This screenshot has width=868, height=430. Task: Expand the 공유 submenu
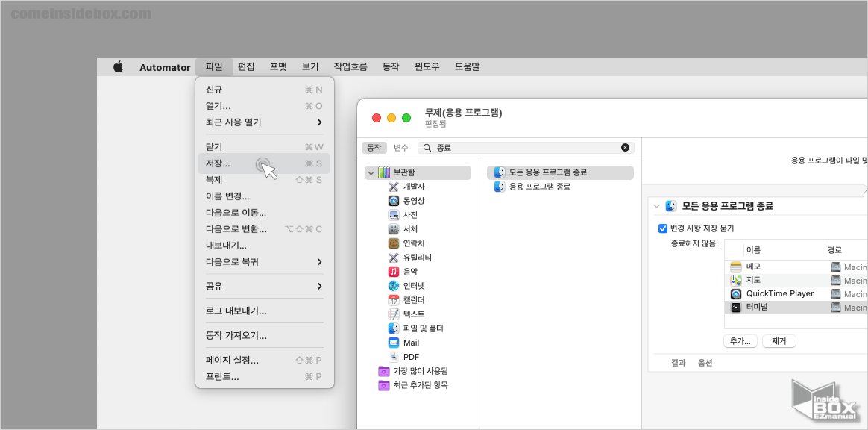click(319, 287)
